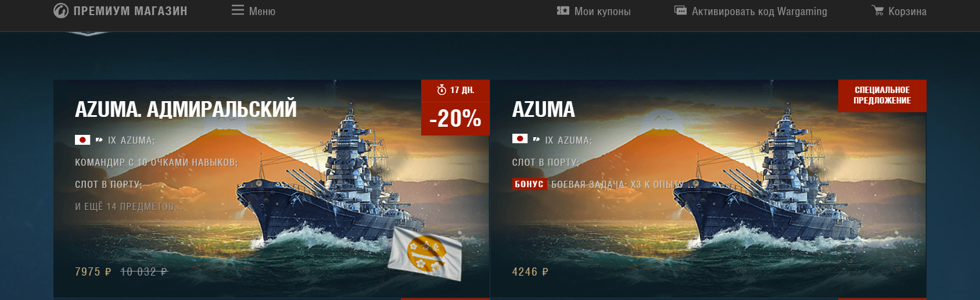
Task: Click the СПЕЦИАЛЬНОЕ ПРЕДЛОЖЕНИЕ badge
Action: tap(882, 95)
